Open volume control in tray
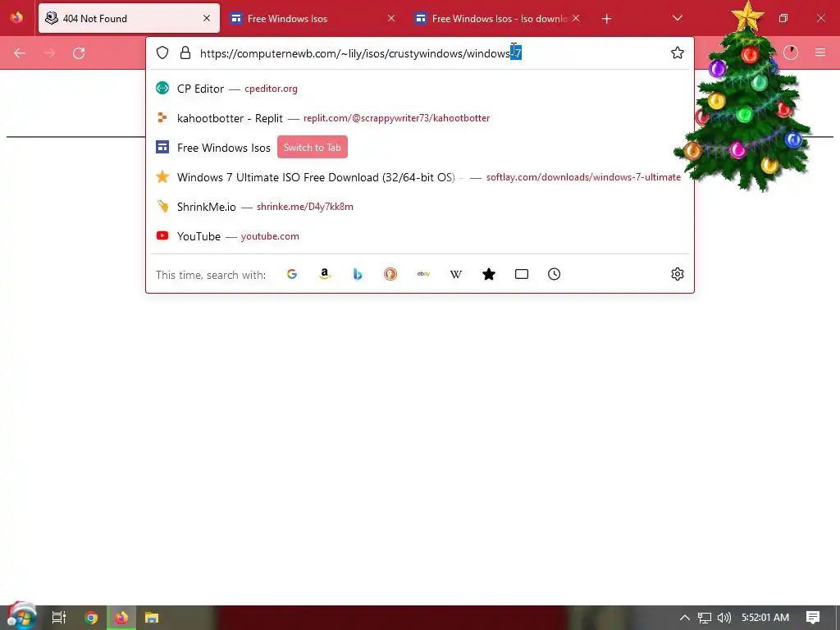Screen dimensions: 840x630 pos(724,618)
